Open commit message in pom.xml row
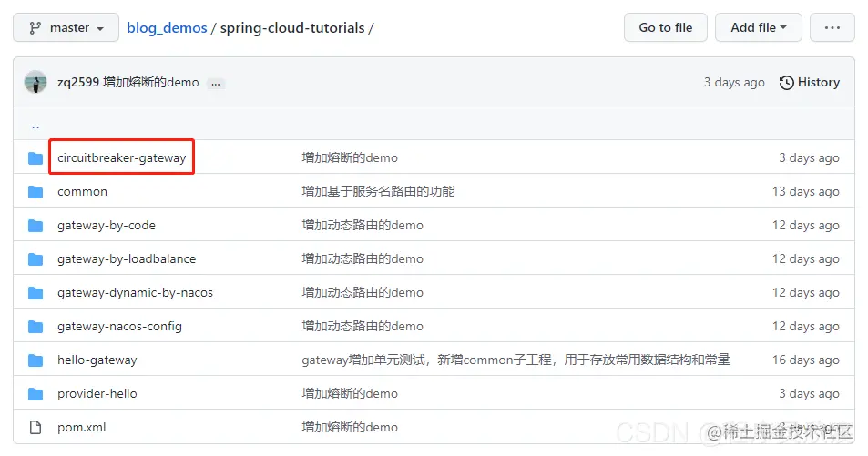The width and height of the screenshot is (868, 456). pos(350,427)
